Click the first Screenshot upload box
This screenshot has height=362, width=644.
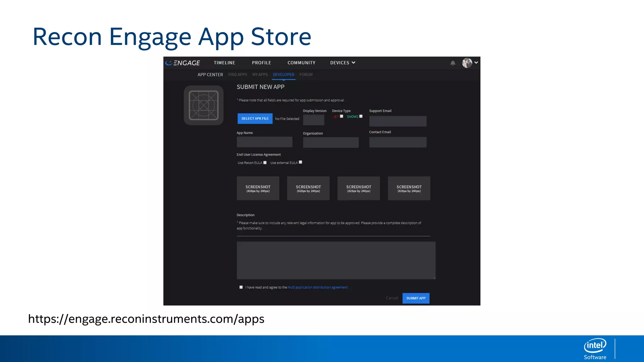point(258,188)
